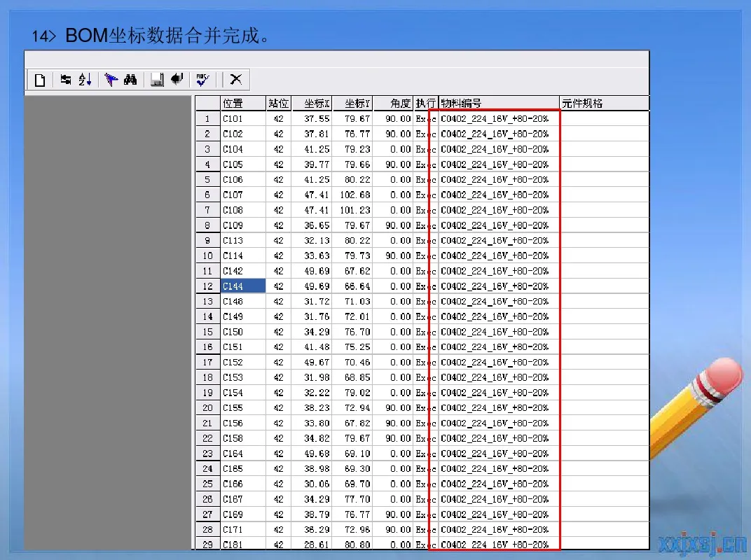
Task: Click the 物料编号 column header
Action: point(499,104)
